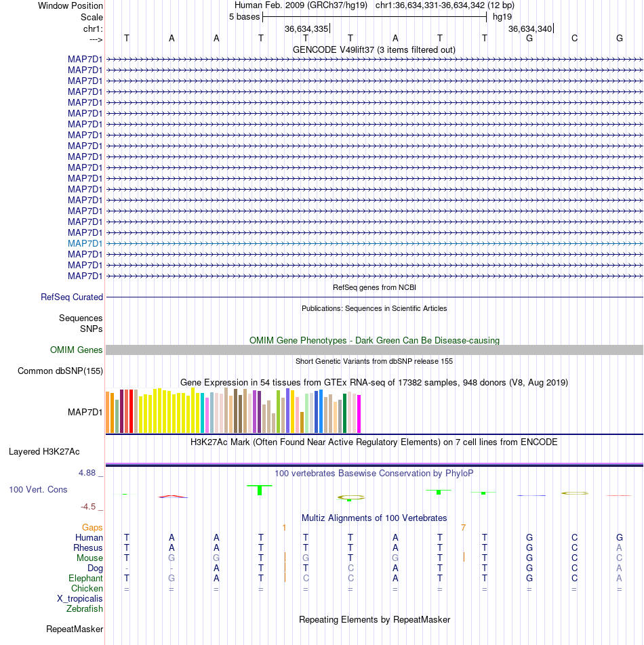Select the Common dbSNP(155) label
644x645 pixels.
pos(60,371)
